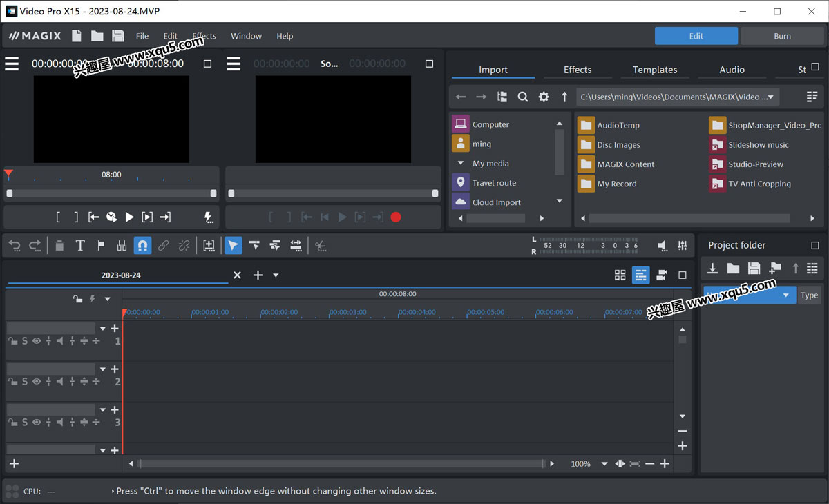The image size is (829, 504).
Task: Toggle visibility eye on track 2
Action: point(37,382)
